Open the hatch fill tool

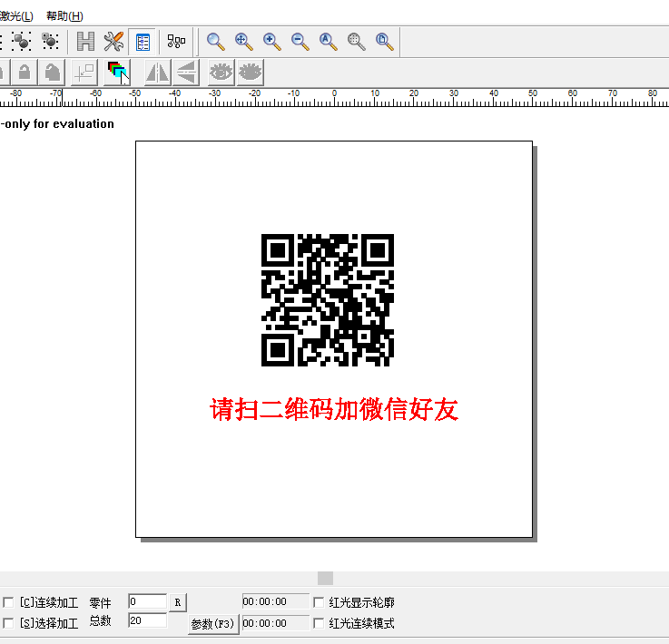[x=85, y=42]
